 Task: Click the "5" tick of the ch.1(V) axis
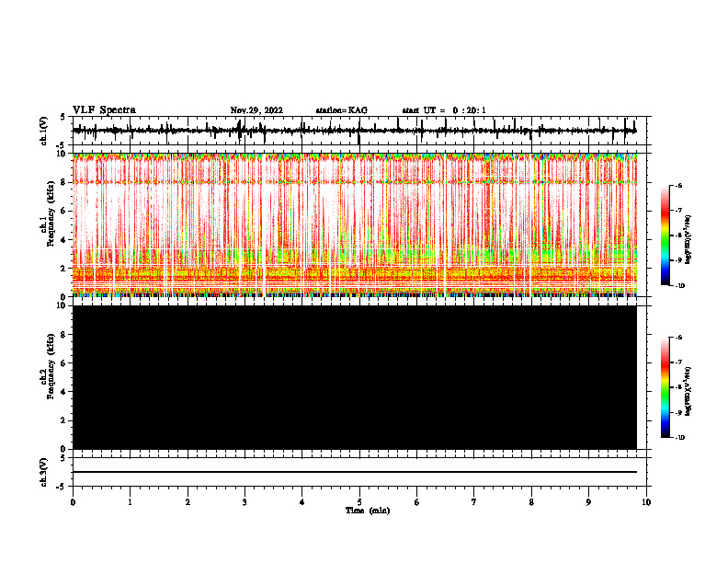point(64,117)
